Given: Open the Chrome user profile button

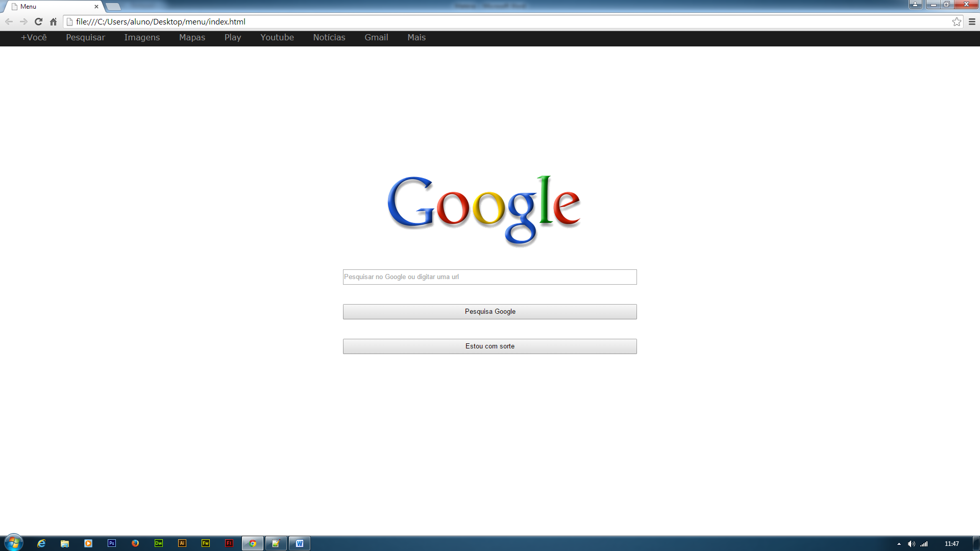Looking at the screenshot, I should point(915,5).
